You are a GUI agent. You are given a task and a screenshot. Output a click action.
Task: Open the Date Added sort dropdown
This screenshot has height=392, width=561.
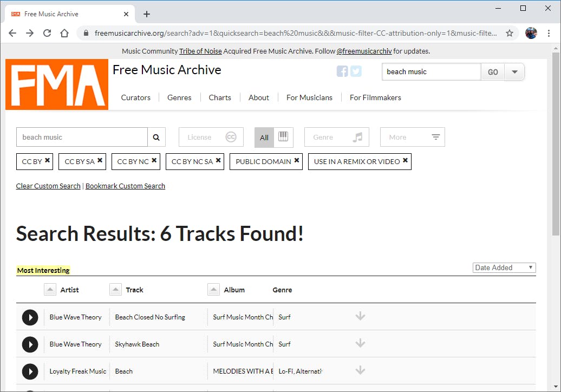click(504, 267)
